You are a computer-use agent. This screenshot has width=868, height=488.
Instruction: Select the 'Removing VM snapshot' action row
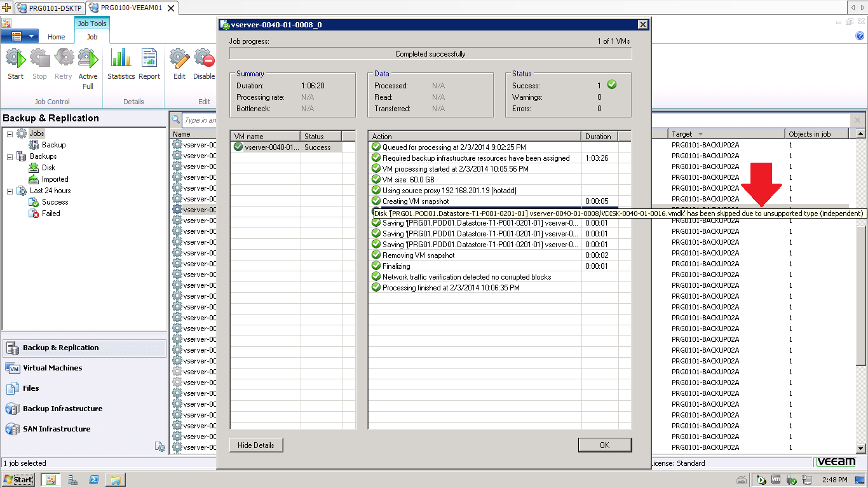pos(493,255)
